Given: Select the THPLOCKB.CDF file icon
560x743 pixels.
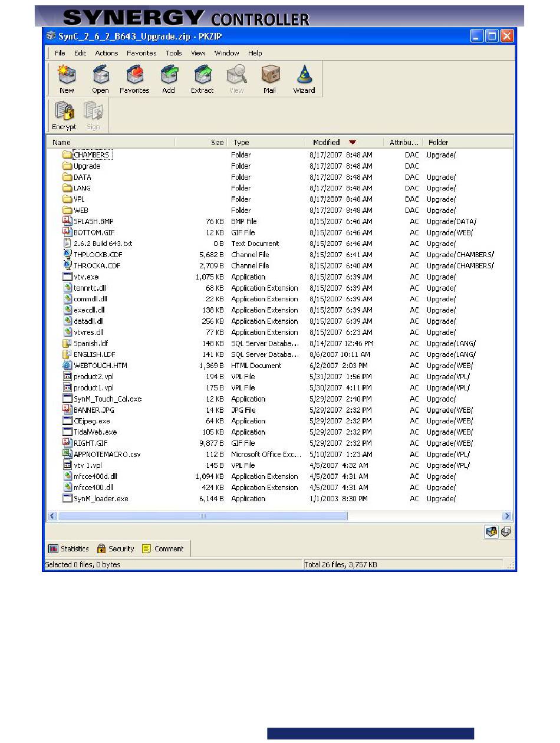Looking at the screenshot, I should (x=67, y=254).
